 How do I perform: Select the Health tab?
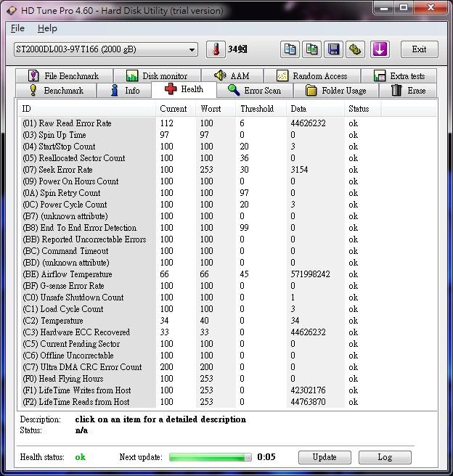184,89
